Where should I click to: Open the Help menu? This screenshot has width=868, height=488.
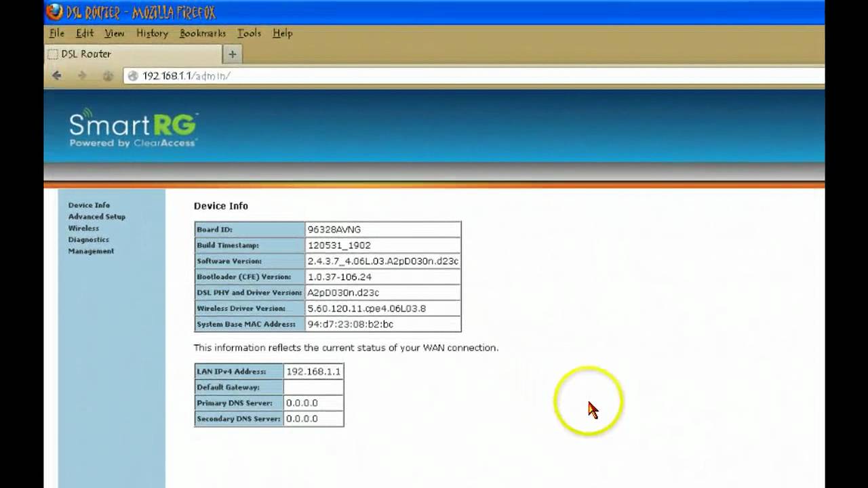click(283, 33)
